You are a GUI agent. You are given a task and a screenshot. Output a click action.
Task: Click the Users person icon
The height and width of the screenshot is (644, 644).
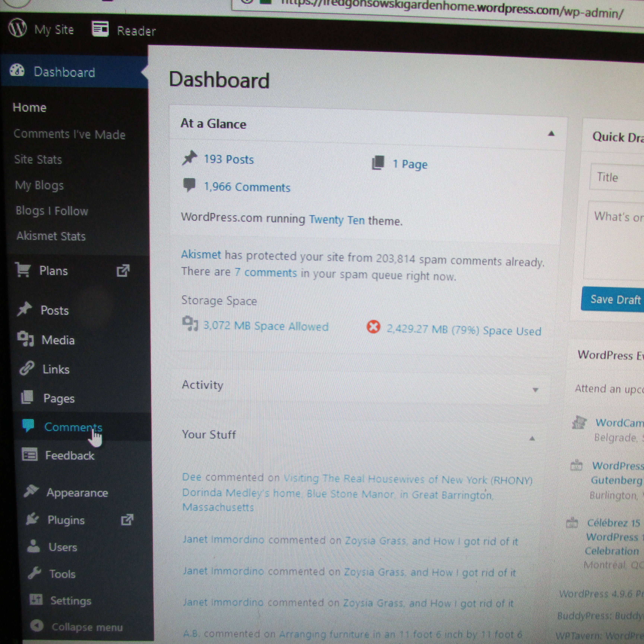pyautogui.click(x=33, y=546)
